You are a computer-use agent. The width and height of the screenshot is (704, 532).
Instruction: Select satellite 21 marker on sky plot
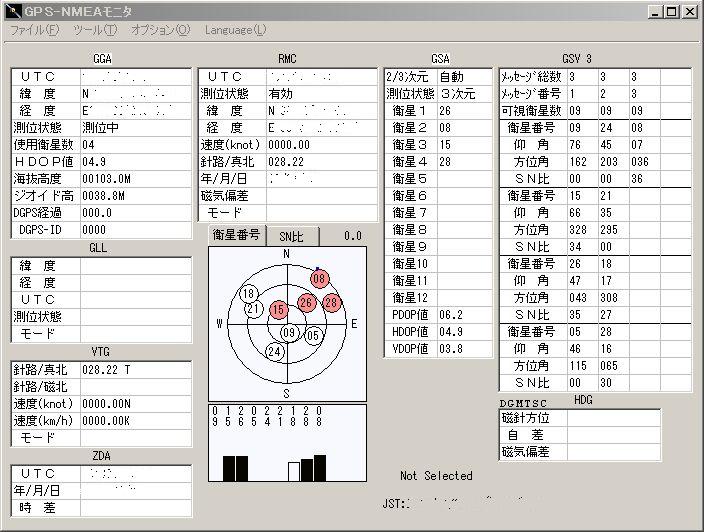tap(254, 309)
